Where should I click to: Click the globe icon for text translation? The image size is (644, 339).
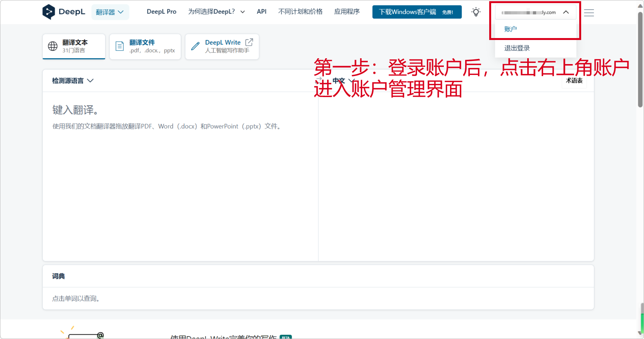(x=53, y=46)
